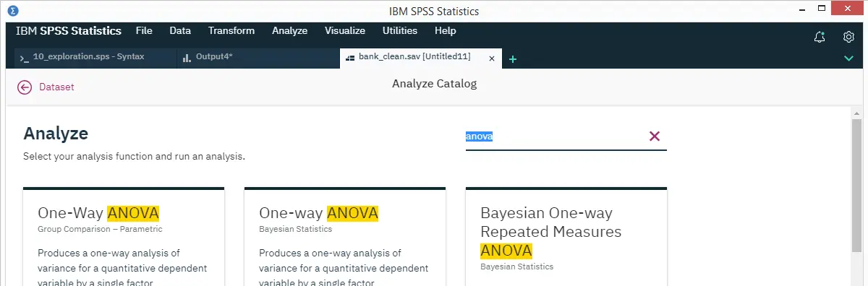This screenshot has width=868, height=286.
Task: Switch to Output4 tab
Action: click(x=258, y=58)
